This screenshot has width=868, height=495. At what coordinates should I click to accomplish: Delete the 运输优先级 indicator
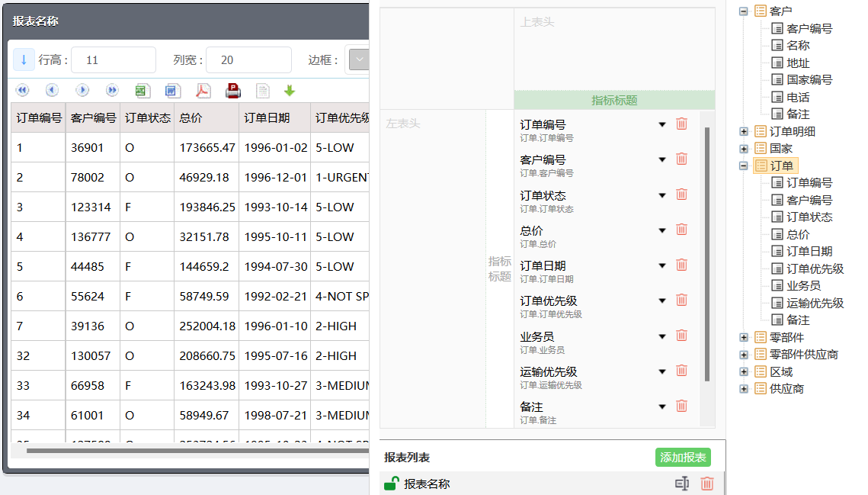click(681, 370)
